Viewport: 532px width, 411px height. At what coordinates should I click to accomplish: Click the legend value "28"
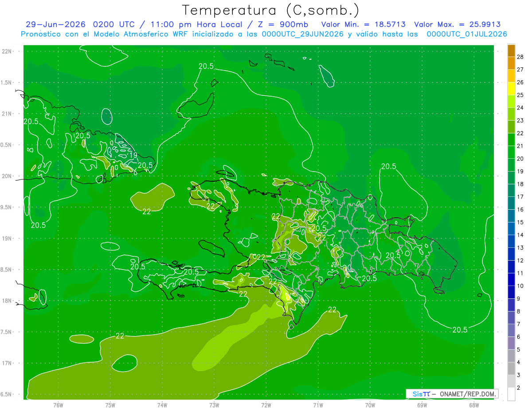520,56
